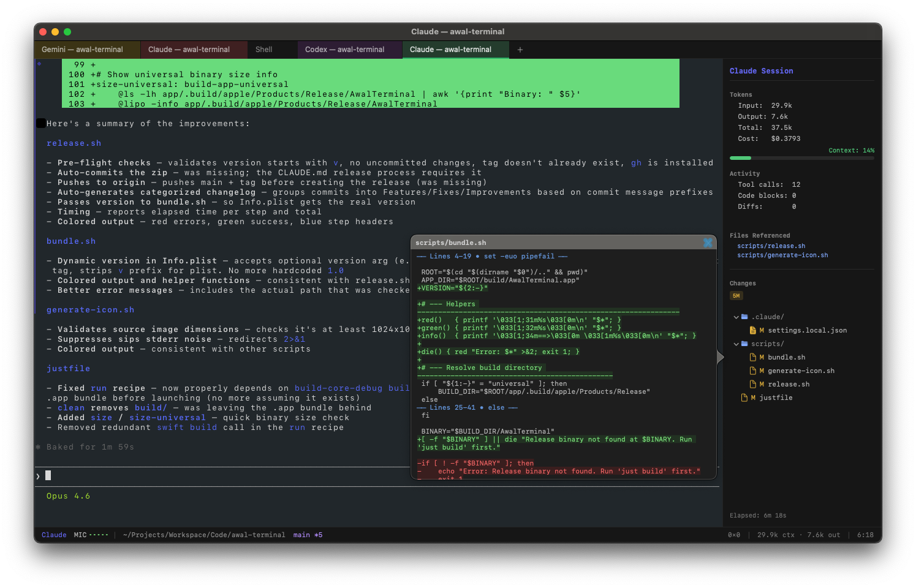Open scripts/generate-icon.sh in Files Referenced
The image size is (916, 588).
coord(782,255)
